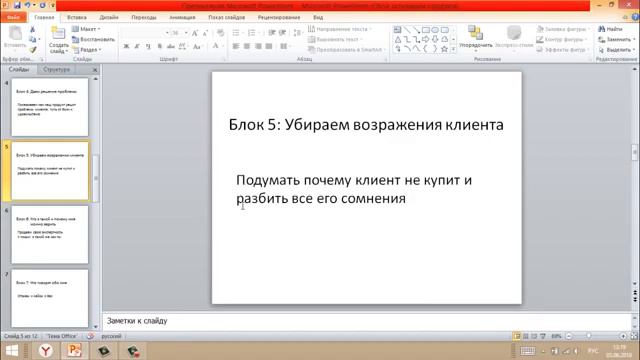Toggle strikethrough formatting
The width and height of the screenshot is (640, 360).
(x=171, y=46)
